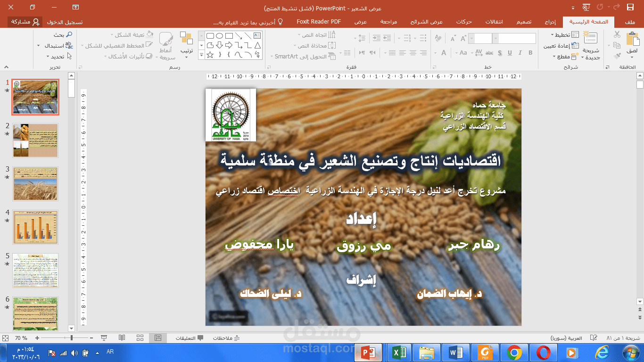Click the Increase Indent icon
Image resolution: width=644 pixels, height=362 pixels.
coord(376,38)
